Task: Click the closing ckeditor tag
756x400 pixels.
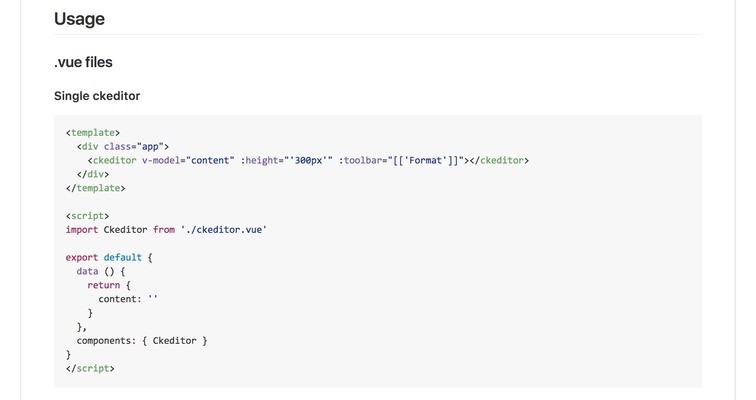Action: tap(499, 160)
